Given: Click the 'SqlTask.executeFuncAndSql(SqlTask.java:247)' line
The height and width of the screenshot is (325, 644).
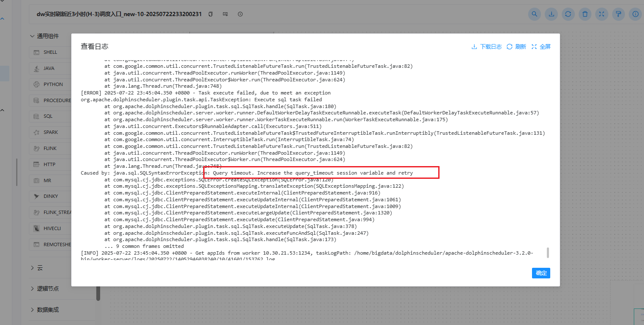Looking at the screenshot, I should pos(236,233).
